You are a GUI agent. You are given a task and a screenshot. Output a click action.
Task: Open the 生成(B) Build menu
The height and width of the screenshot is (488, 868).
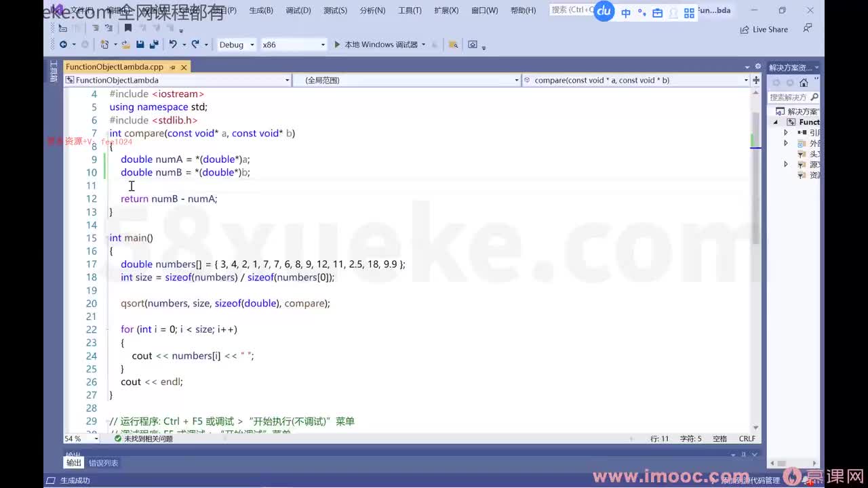(x=261, y=10)
